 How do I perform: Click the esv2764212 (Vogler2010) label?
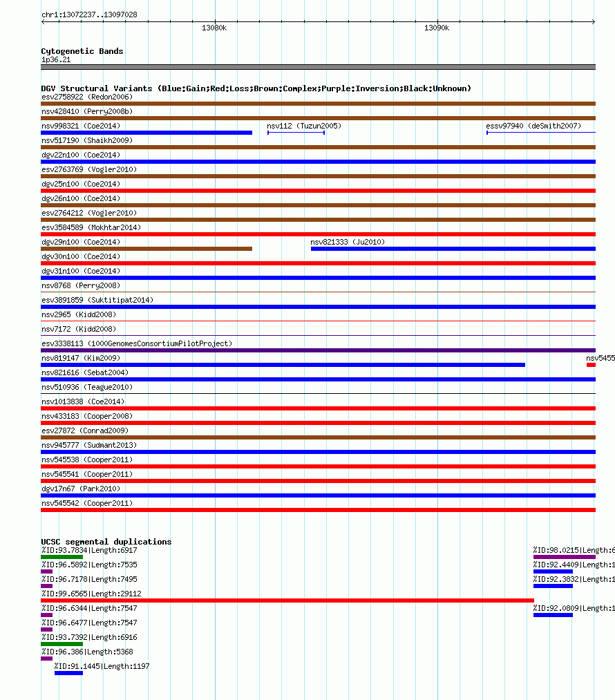pyautogui.click(x=89, y=213)
